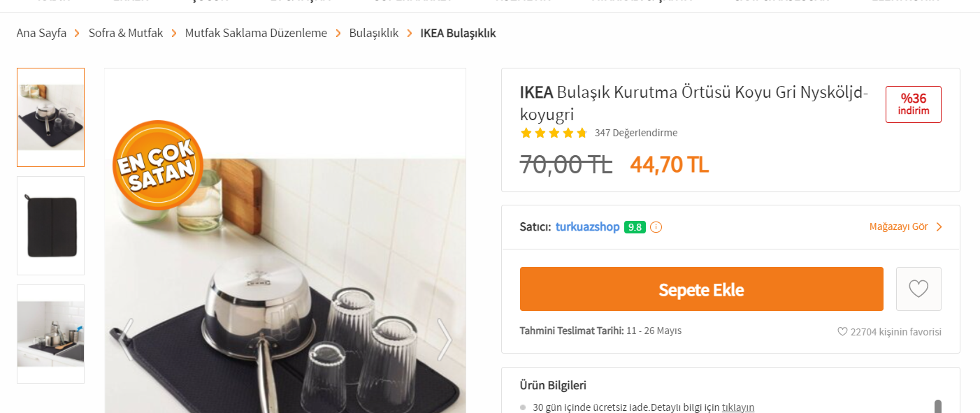Screen dimensions: 980x413
Task: Visit turkuazshop seller page
Action: click(x=588, y=226)
